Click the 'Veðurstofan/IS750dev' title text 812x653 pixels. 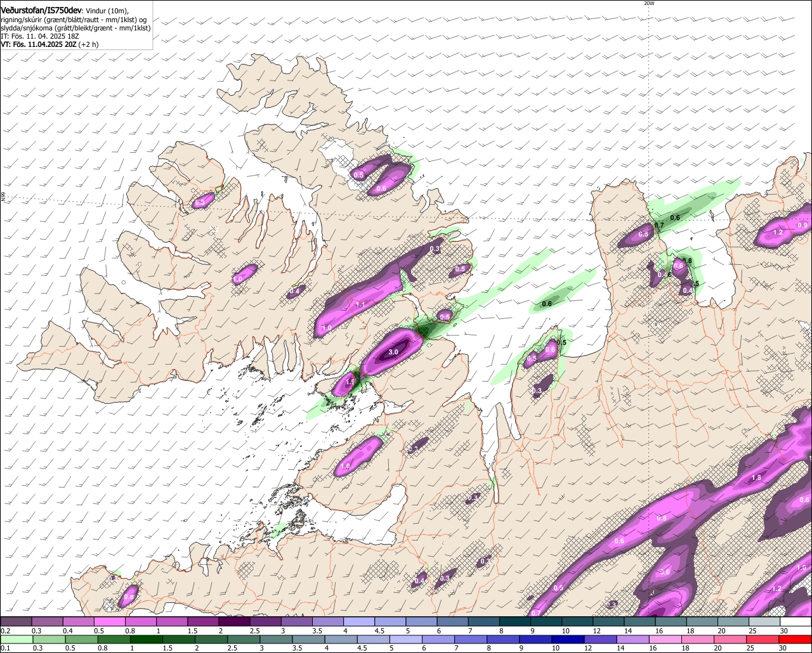tap(41, 10)
